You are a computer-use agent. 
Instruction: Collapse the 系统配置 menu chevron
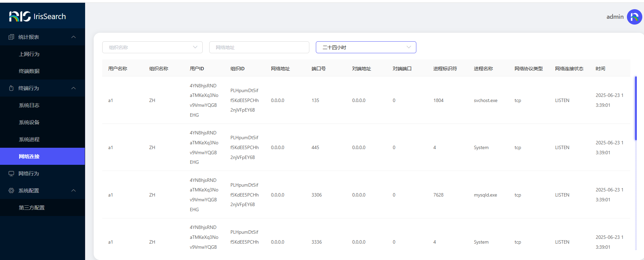(x=73, y=190)
